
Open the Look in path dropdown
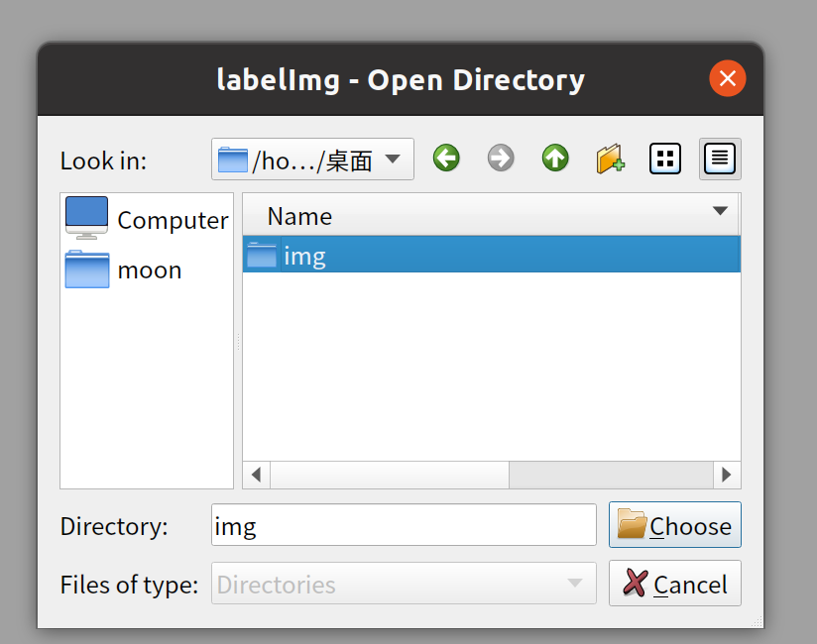[312, 159]
